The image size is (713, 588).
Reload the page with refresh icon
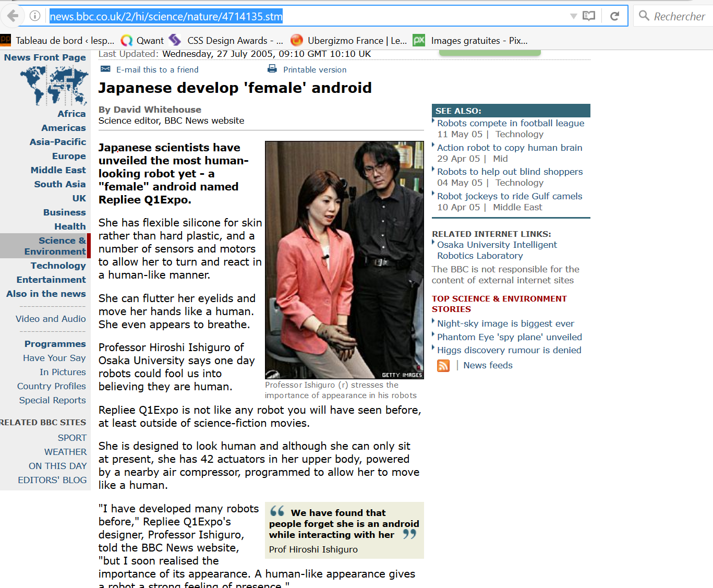(x=615, y=16)
